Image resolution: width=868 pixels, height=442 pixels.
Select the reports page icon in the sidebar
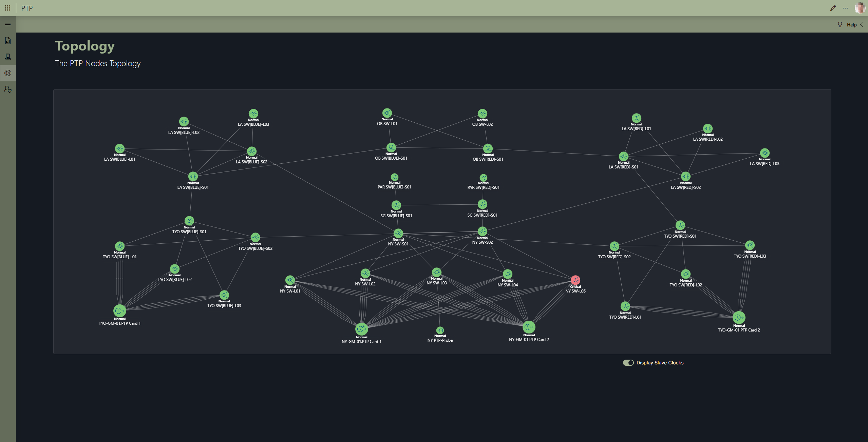tap(8, 41)
